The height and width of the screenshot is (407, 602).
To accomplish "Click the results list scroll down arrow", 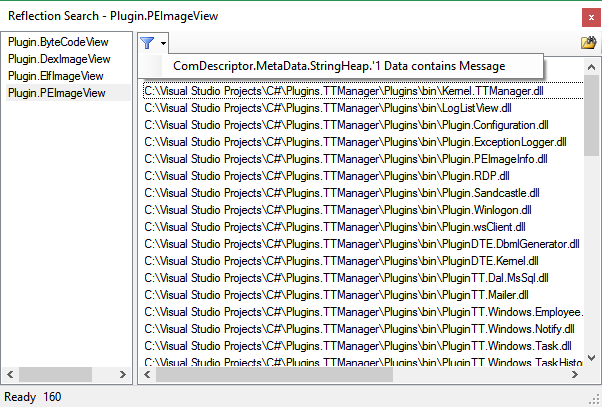I will [591, 358].
